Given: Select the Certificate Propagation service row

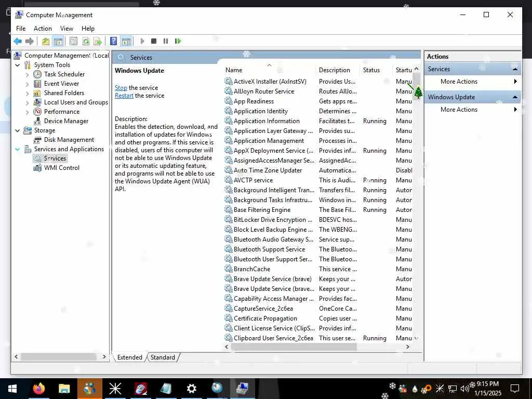Looking at the screenshot, I should point(318,318).
